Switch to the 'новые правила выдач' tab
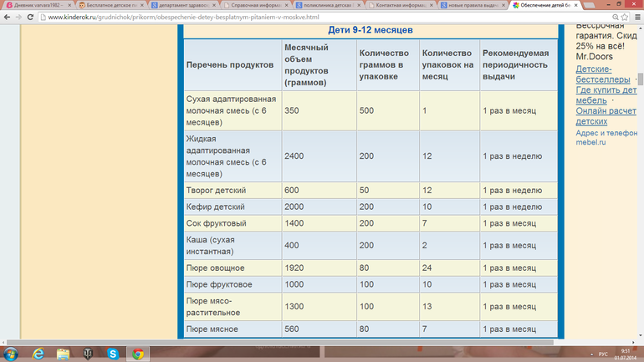Screen dimensions: 644x362 pyautogui.click(x=471, y=5)
